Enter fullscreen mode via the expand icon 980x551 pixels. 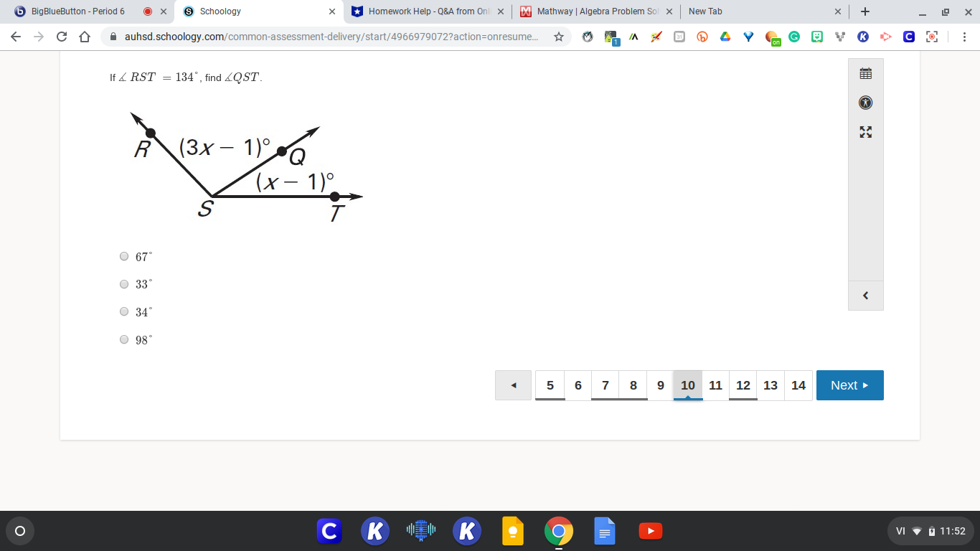[865, 132]
